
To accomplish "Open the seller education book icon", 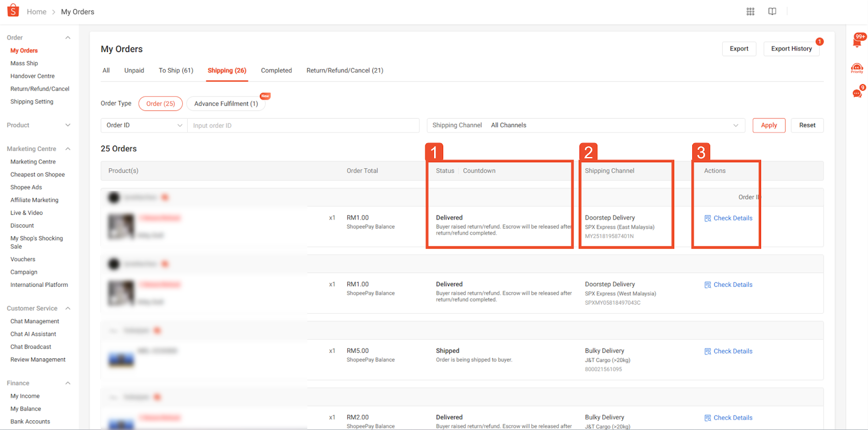I will (772, 11).
